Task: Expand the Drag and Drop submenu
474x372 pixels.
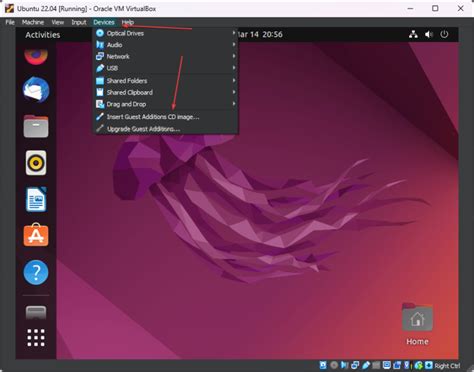Action: (165, 104)
